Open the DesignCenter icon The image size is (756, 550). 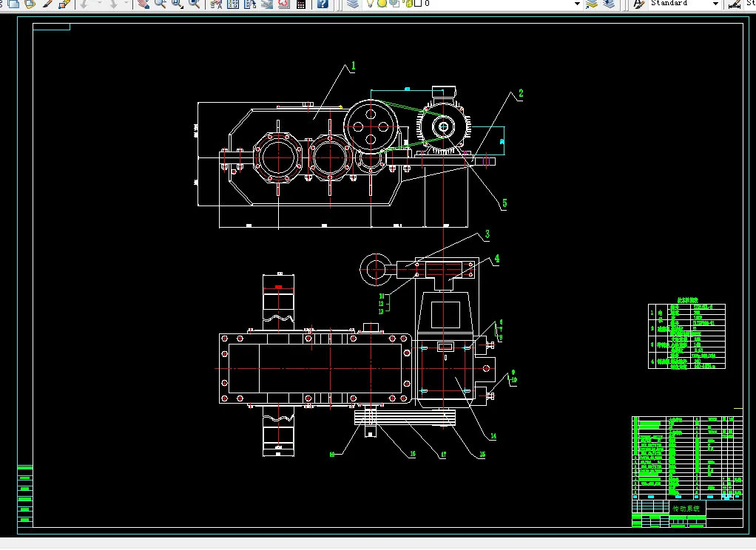coord(233,4)
